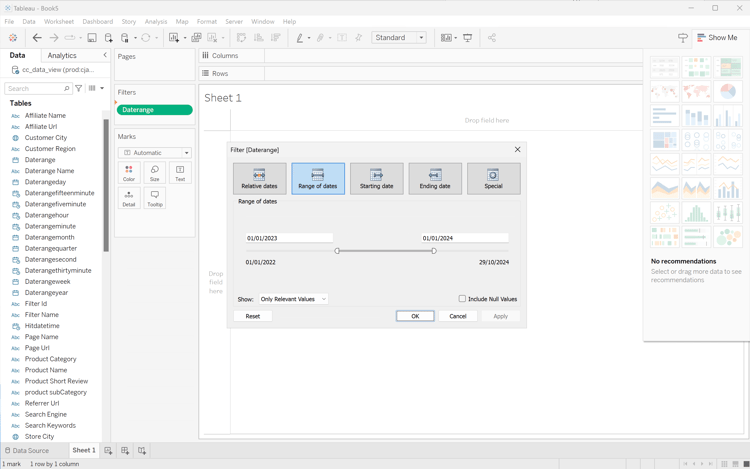Click the Tooltip card in Marks
Image resolution: width=750 pixels, height=469 pixels.
click(154, 198)
